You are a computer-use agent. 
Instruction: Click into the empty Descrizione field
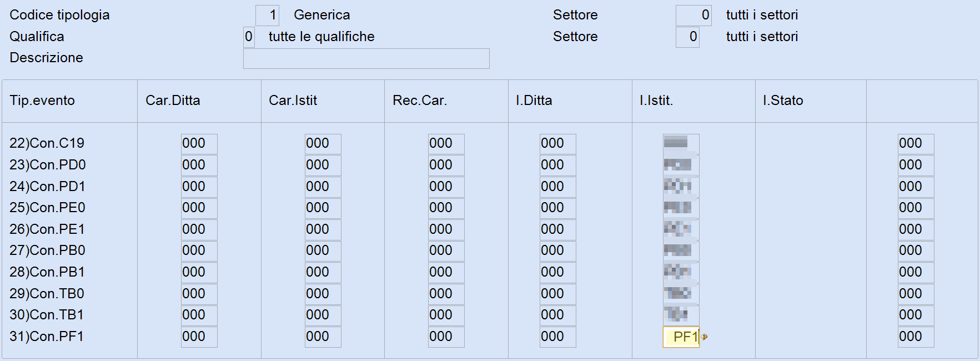(366, 58)
